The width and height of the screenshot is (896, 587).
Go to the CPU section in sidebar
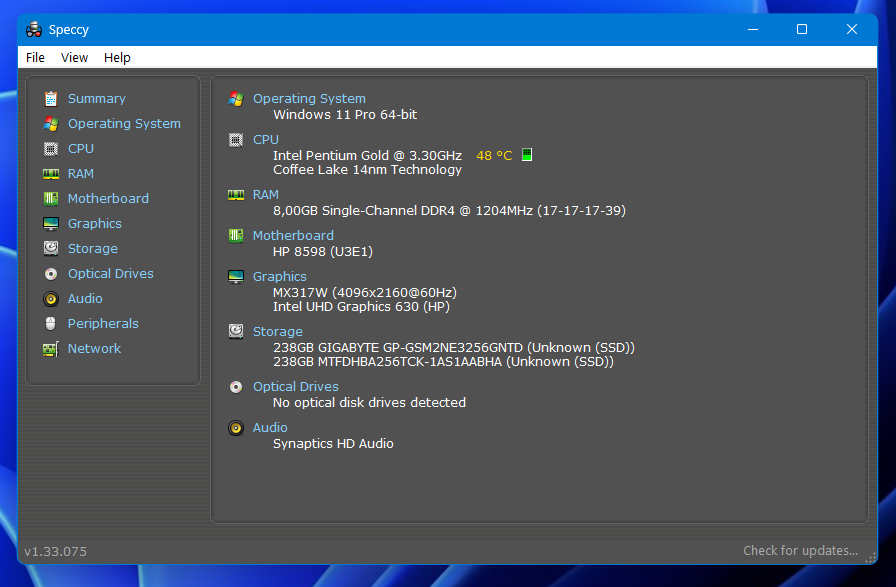coord(81,149)
